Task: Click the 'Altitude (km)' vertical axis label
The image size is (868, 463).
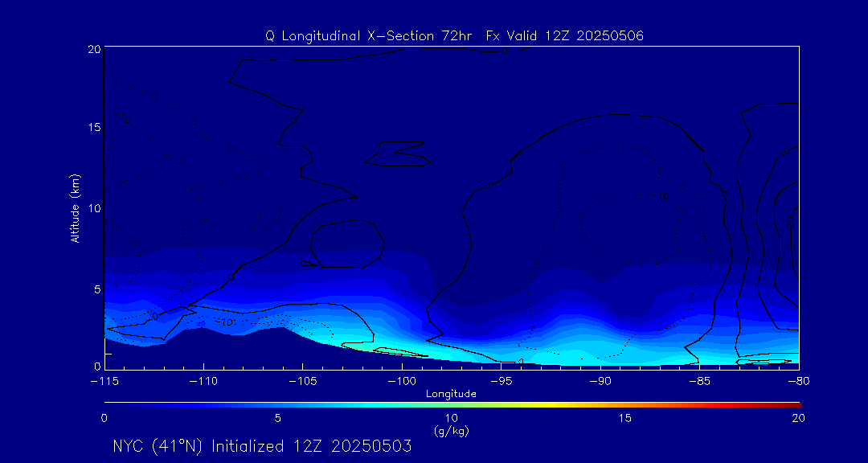Action: point(75,208)
